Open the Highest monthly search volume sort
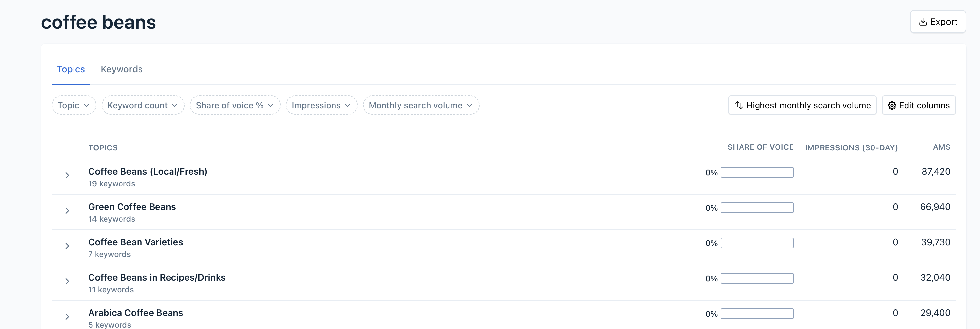The image size is (980, 329). pyautogui.click(x=802, y=106)
